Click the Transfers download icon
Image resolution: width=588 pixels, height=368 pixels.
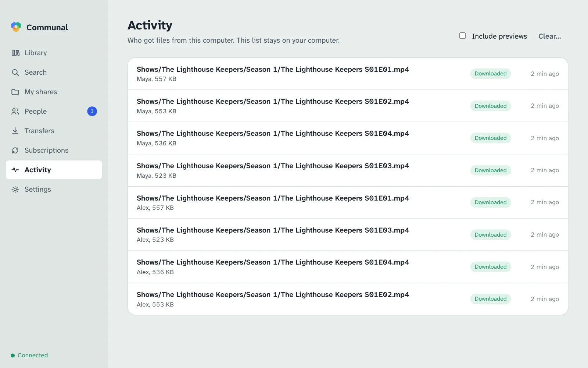pyautogui.click(x=15, y=131)
